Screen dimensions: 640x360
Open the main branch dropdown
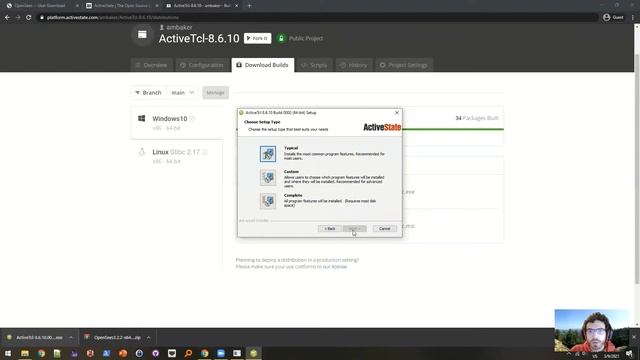click(182, 93)
